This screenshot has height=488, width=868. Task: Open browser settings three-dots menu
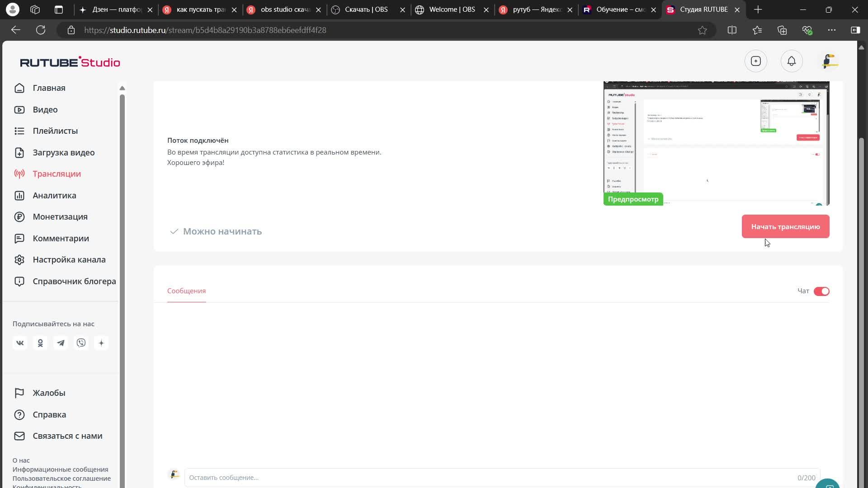pyautogui.click(x=831, y=30)
